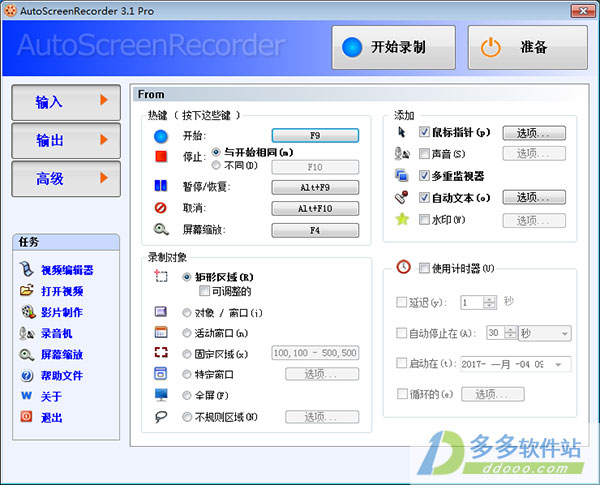Click the 影片制作 film reel icon
The height and width of the screenshot is (485, 600).
coord(28,312)
